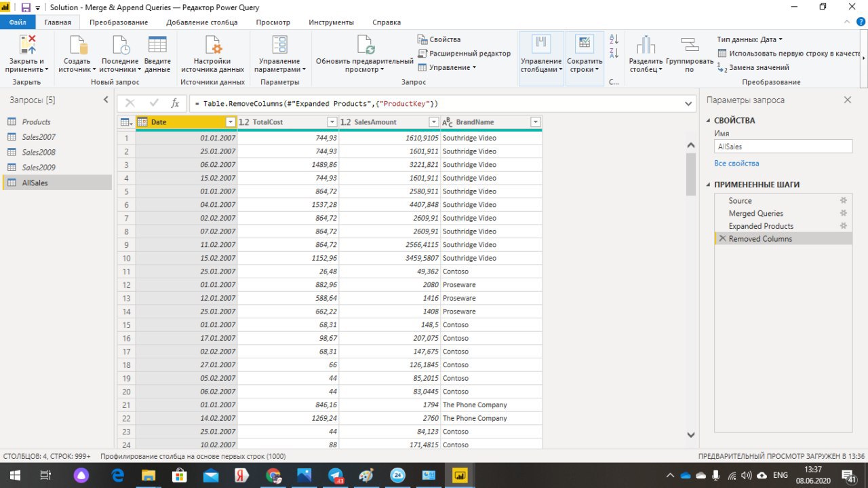Screen dimensions: 868x488
Task: Click Replace Values
Action: pyautogui.click(x=753, y=67)
